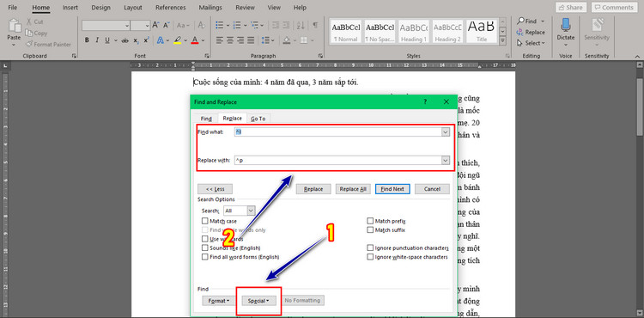Enable the Use wildcards checkbox
Screen dimensions: 644x318
(x=205, y=239)
